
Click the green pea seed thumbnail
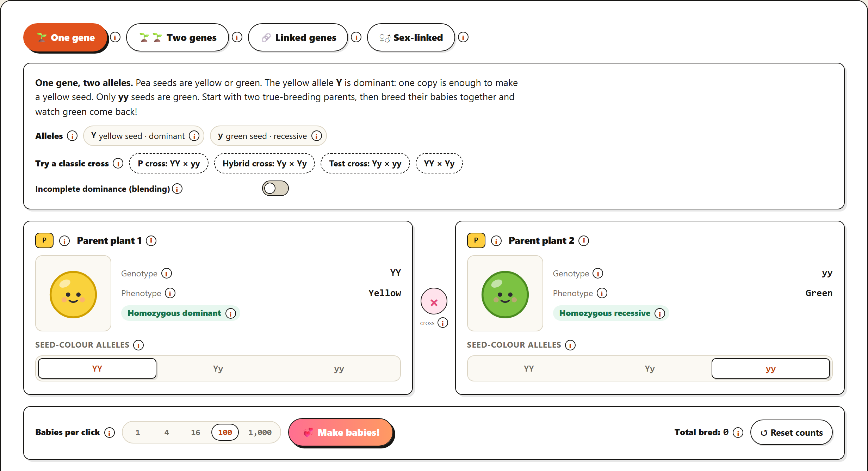505,294
